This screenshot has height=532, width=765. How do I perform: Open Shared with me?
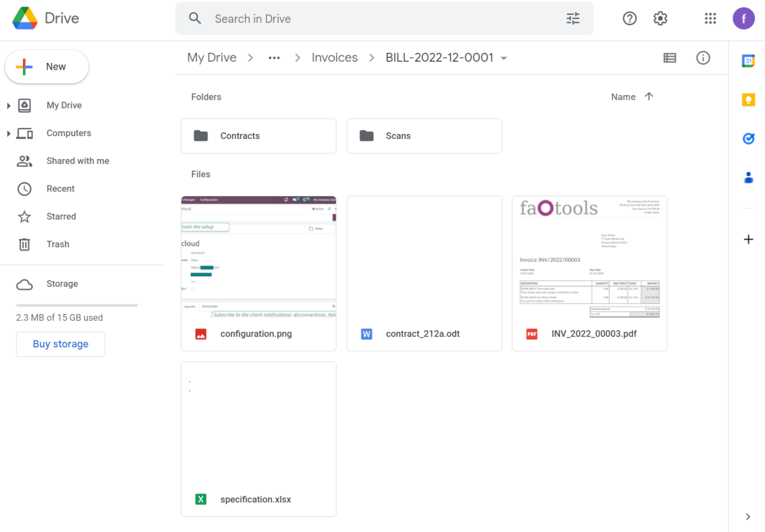point(78,161)
